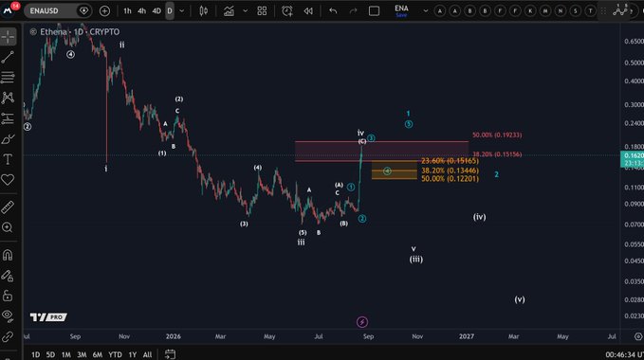This screenshot has height=360, width=644.
Task: Redo the last chart action
Action: coord(353,11)
